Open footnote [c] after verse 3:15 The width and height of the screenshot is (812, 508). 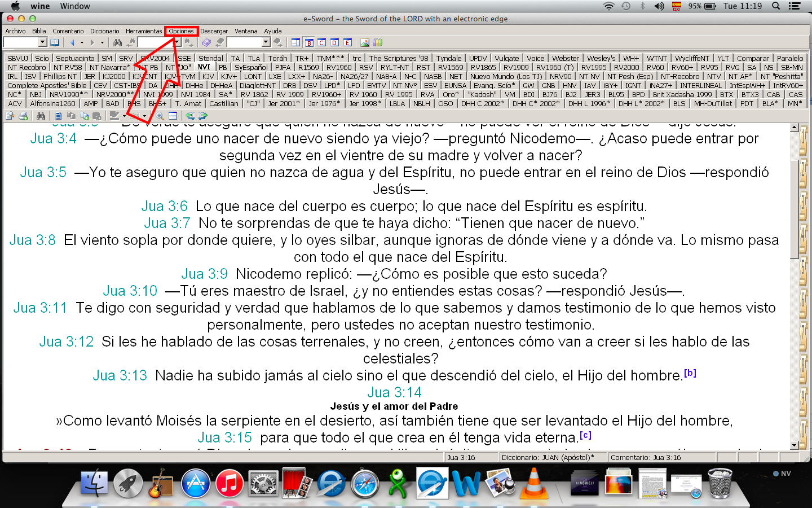(x=585, y=435)
